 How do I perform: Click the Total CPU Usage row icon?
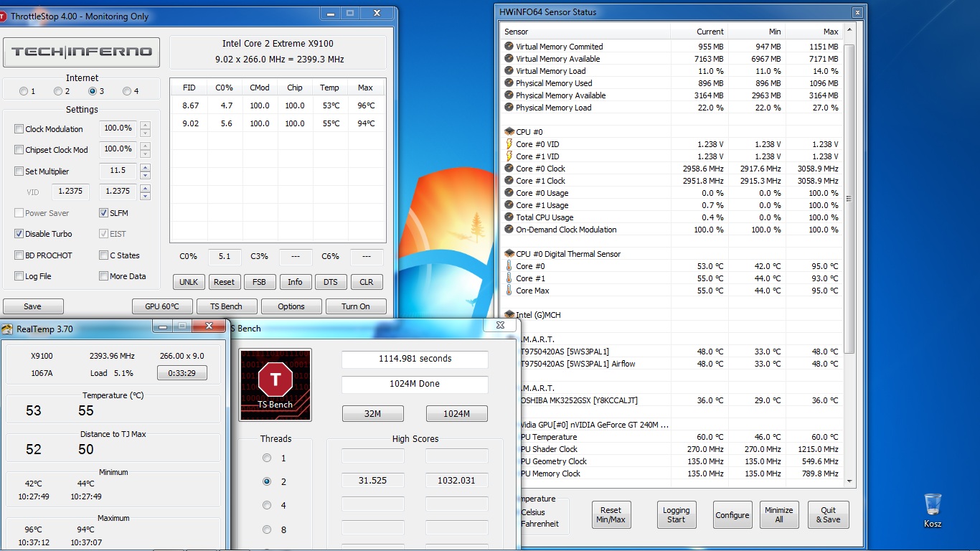click(x=509, y=217)
